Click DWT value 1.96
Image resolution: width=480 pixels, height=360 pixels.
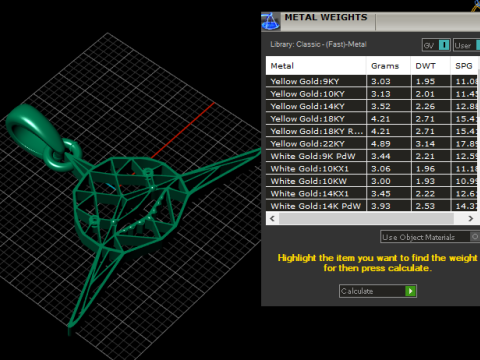[425, 169]
